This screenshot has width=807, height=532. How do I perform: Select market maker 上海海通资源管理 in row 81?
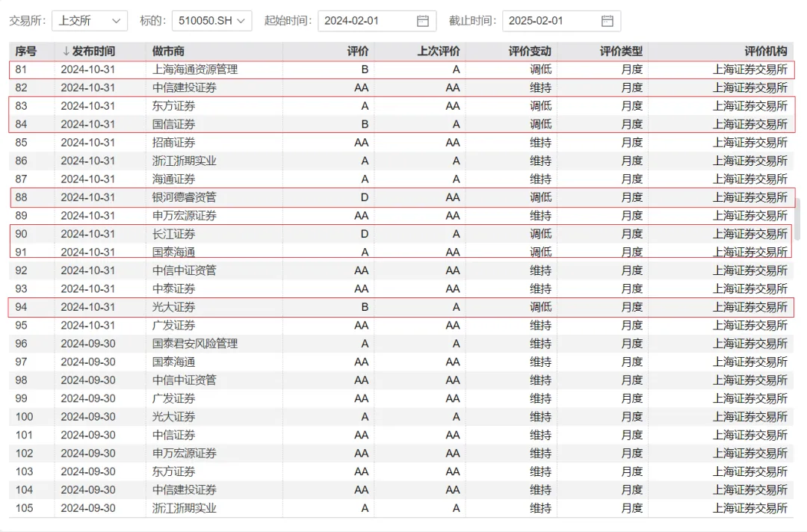coord(195,69)
